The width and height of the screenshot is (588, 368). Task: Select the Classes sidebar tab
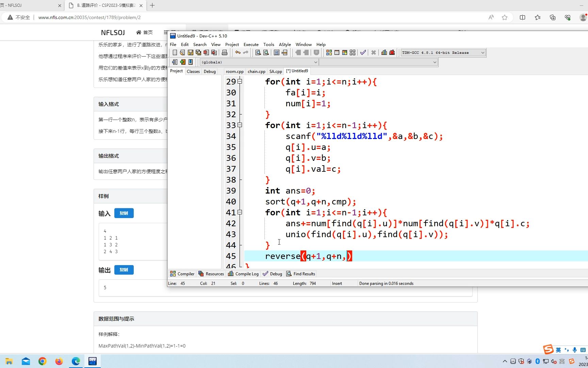tap(193, 71)
